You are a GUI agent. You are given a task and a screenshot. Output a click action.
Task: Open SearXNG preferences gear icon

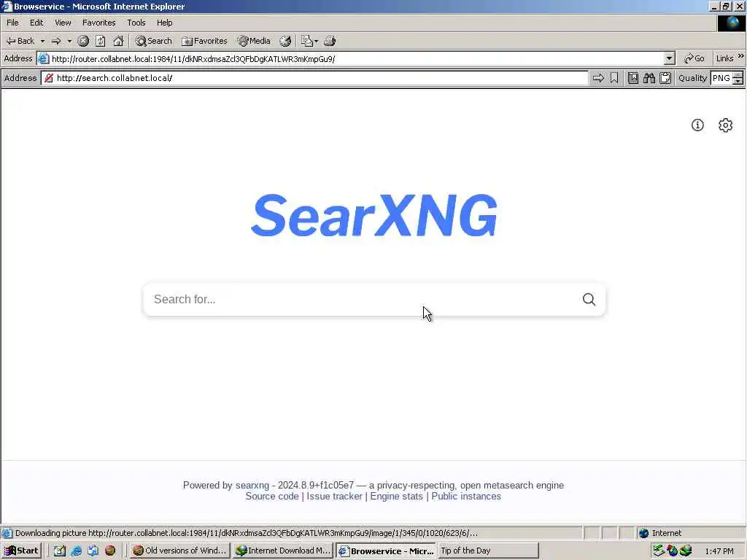(726, 125)
